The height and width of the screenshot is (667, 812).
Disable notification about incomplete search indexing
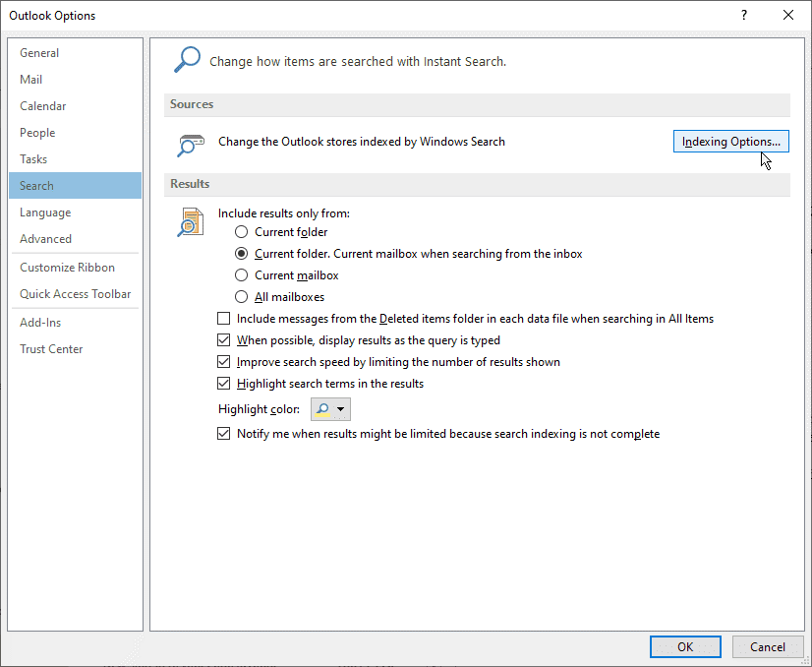click(x=223, y=433)
